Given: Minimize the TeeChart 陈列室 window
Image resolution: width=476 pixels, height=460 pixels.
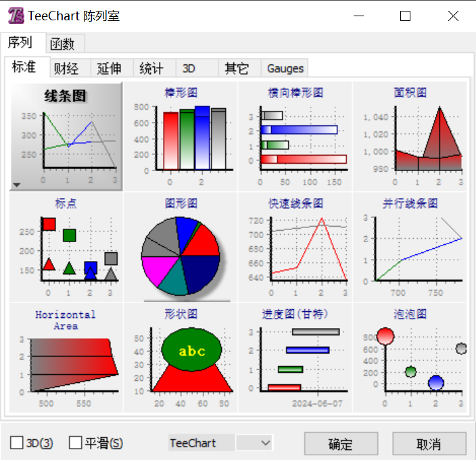Looking at the screenshot, I should point(358,16).
